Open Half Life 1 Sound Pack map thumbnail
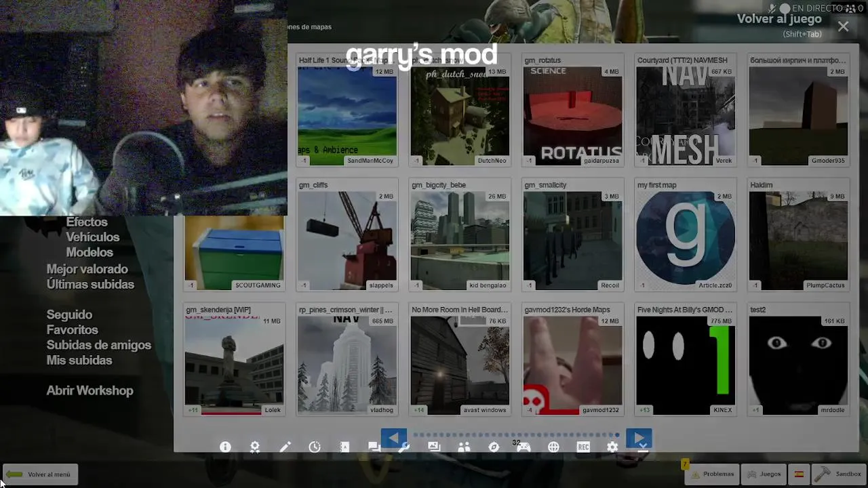Screen dimensions: 868x488 (x=347, y=116)
